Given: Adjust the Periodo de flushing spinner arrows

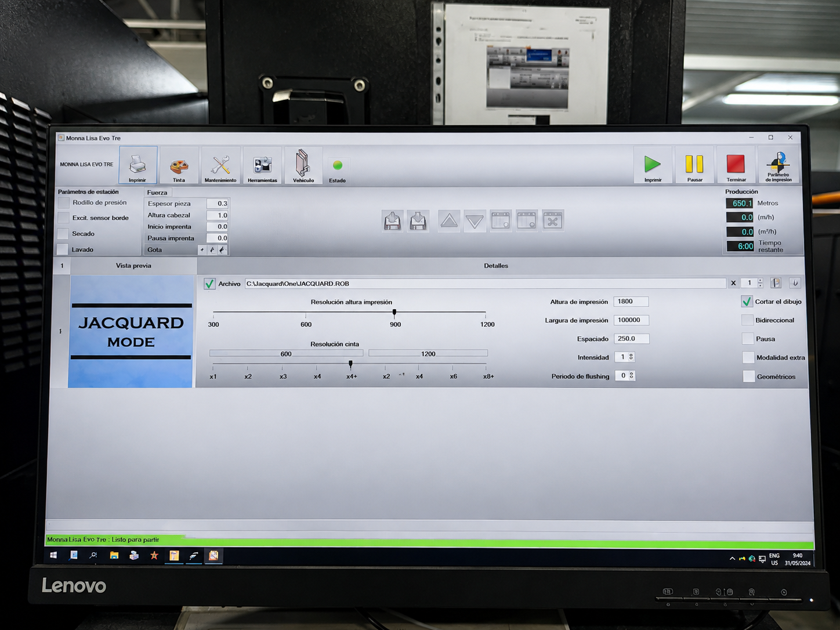Looking at the screenshot, I should click(632, 376).
